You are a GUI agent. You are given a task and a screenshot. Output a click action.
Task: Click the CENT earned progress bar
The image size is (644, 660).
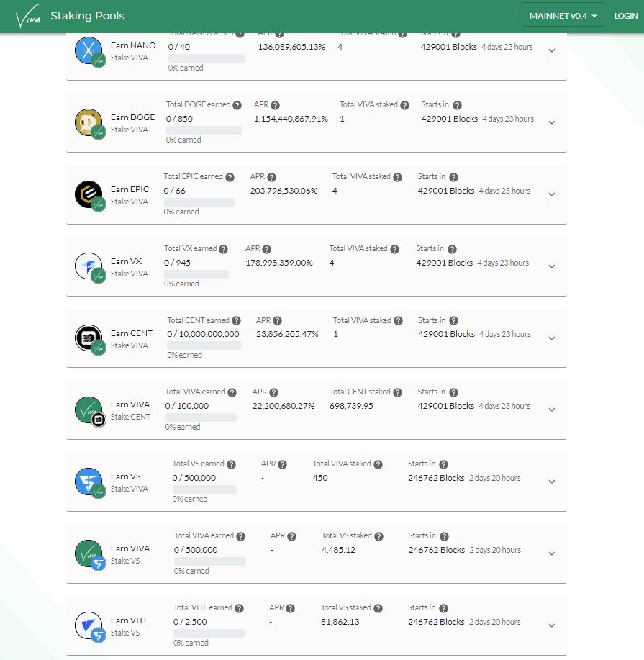204,345
